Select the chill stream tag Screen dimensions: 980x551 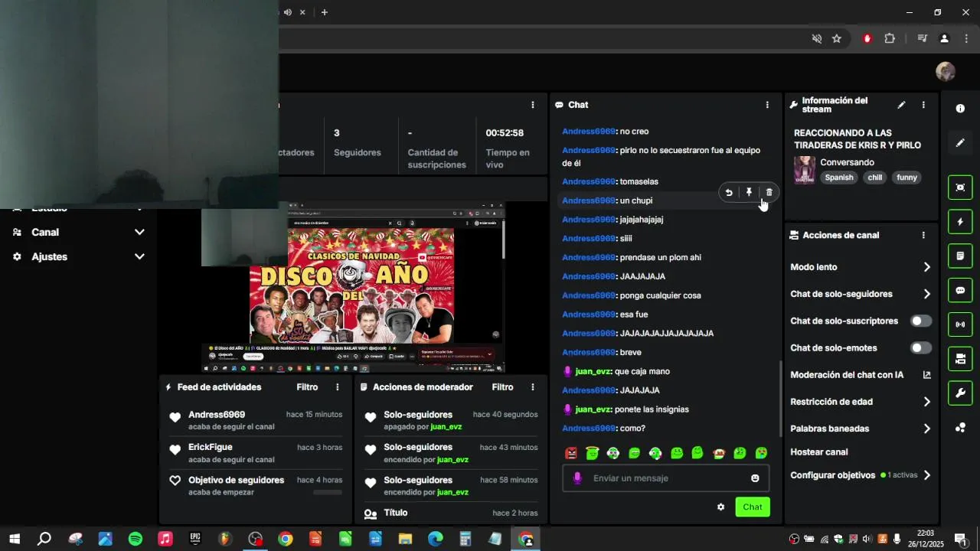pyautogui.click(x=874, y=178)
